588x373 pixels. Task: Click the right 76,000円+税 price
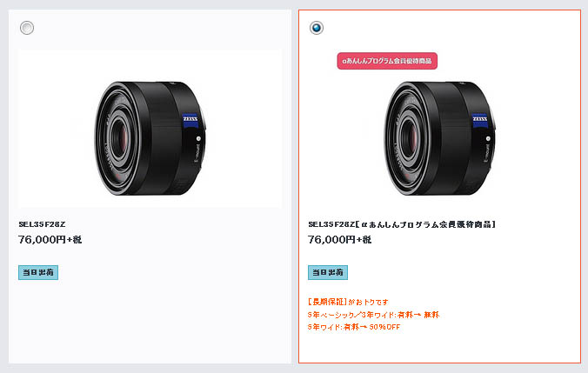point(339,240)
